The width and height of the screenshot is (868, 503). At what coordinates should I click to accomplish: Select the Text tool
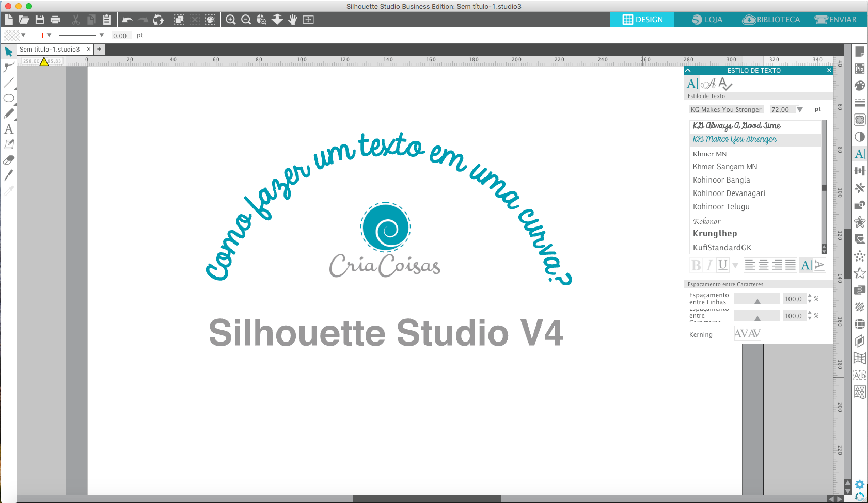(x=8, y=129)
